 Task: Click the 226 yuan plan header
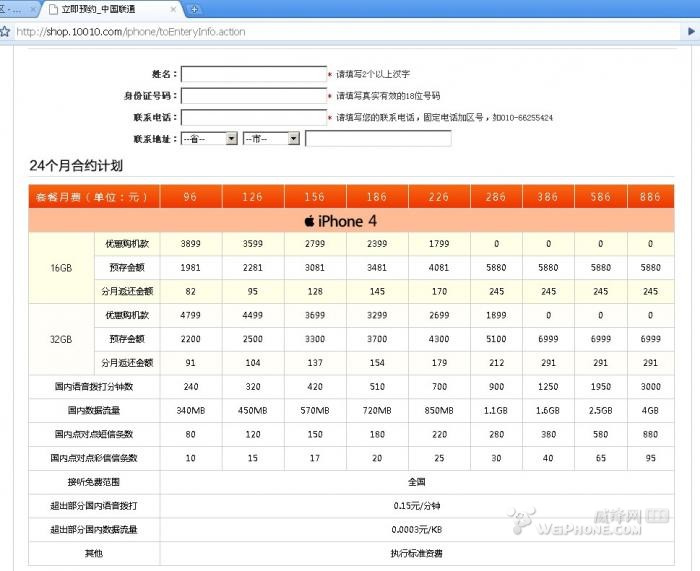coord(439,197)
